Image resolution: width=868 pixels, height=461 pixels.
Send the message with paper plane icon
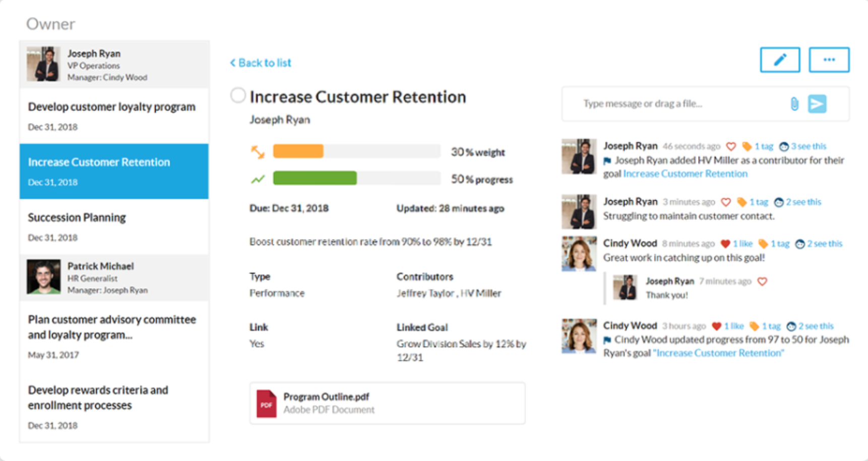click(817, 104)
